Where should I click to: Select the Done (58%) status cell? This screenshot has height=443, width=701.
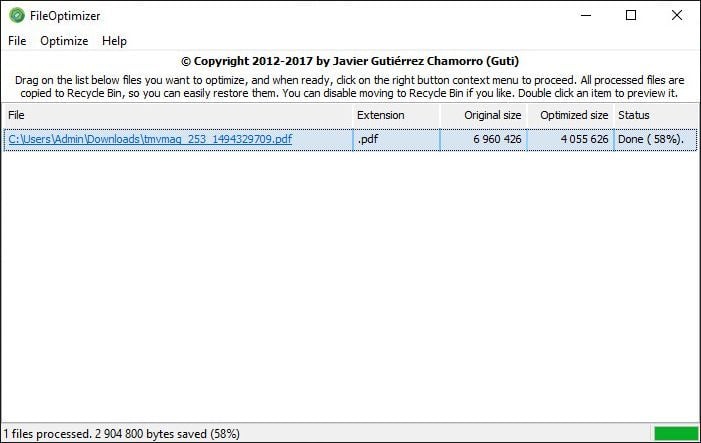(655, 139)
